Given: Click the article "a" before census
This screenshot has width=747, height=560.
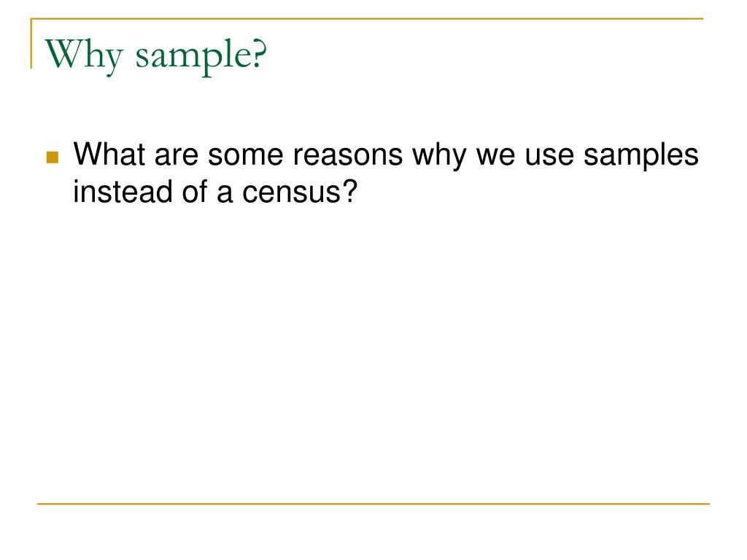Looking at the screenshot, I should coord(225,194).
